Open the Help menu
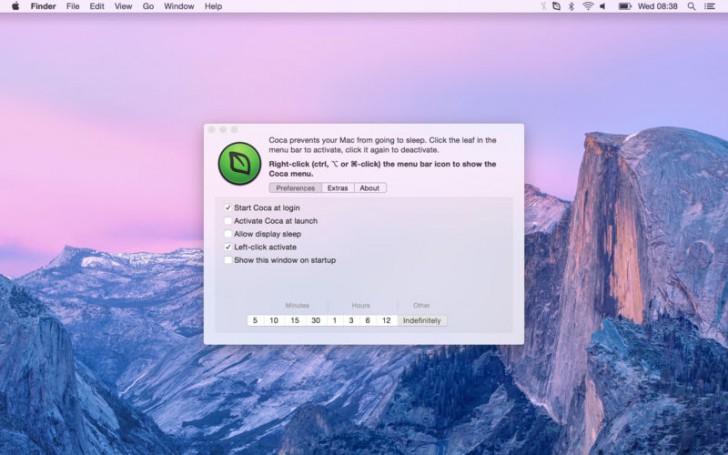 point(213,6)
